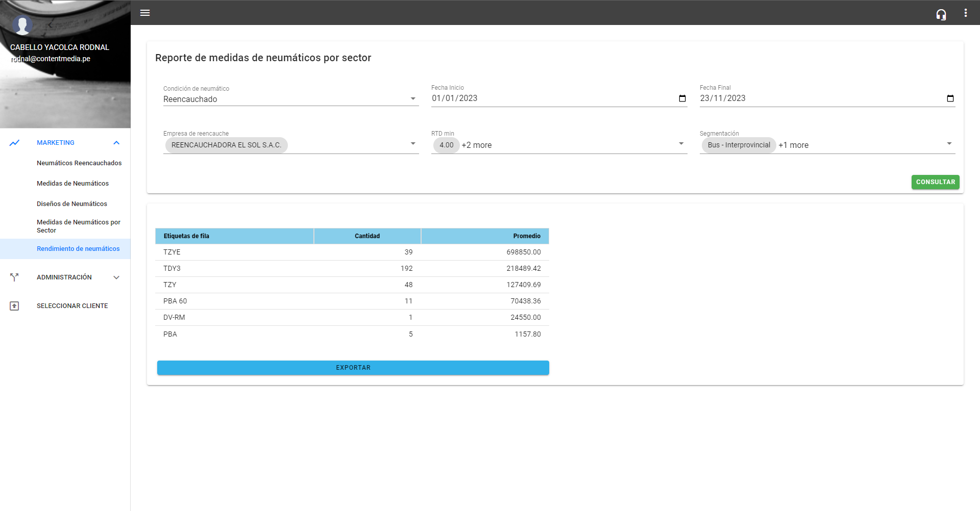Click the Marketing trend line icon
This screenshot has height=511, width=980.
(x=14, y=143)
